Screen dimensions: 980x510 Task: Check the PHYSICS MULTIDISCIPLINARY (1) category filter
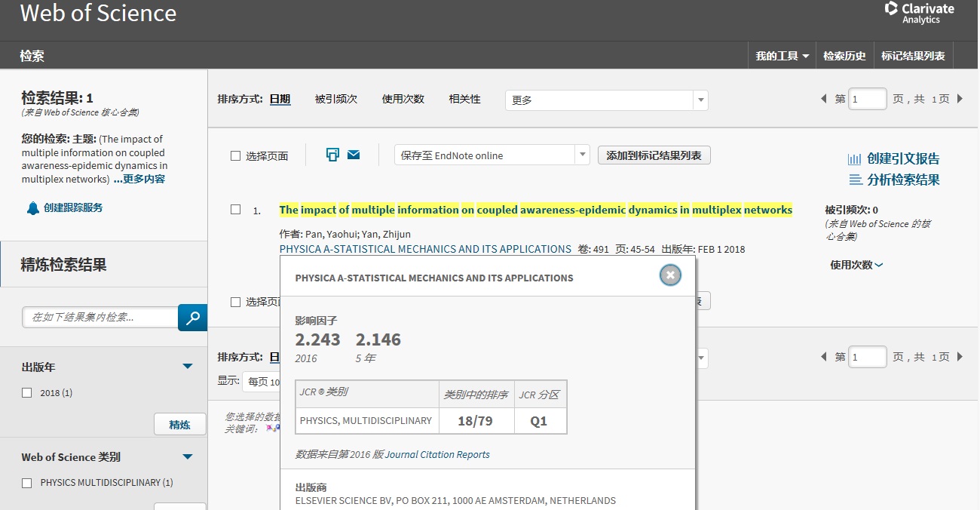(x=27, y=483)
